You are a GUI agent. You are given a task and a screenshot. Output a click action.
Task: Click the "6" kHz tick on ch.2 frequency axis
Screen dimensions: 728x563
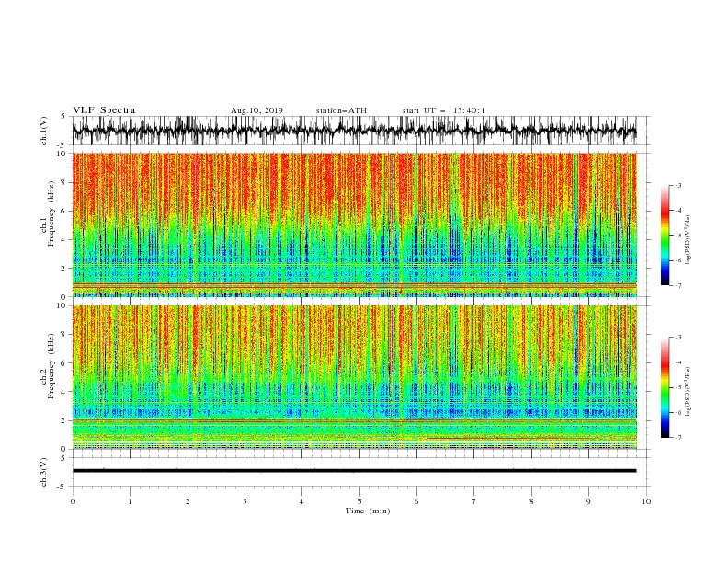64,363
